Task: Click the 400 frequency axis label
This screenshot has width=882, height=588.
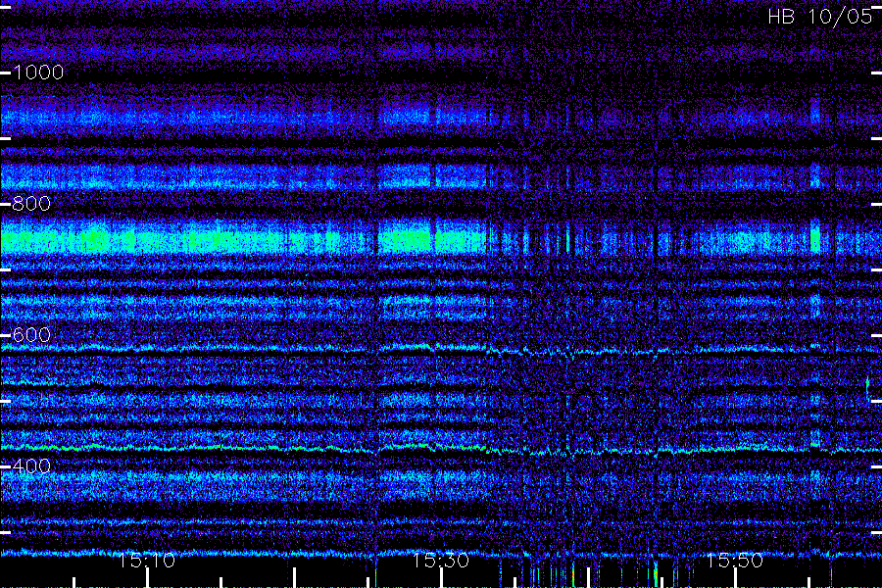Action: click(x=31, y=465)
